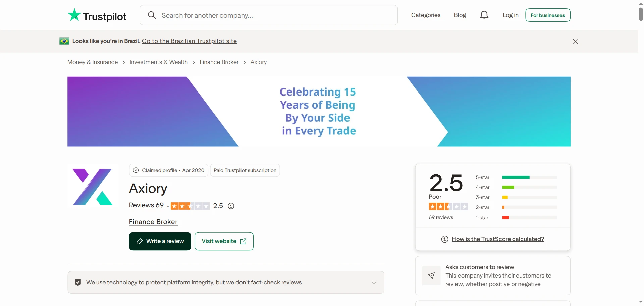This screenshot has width=644, height=306.
Task: Open the Categories menu
Action: coord(426,15)
